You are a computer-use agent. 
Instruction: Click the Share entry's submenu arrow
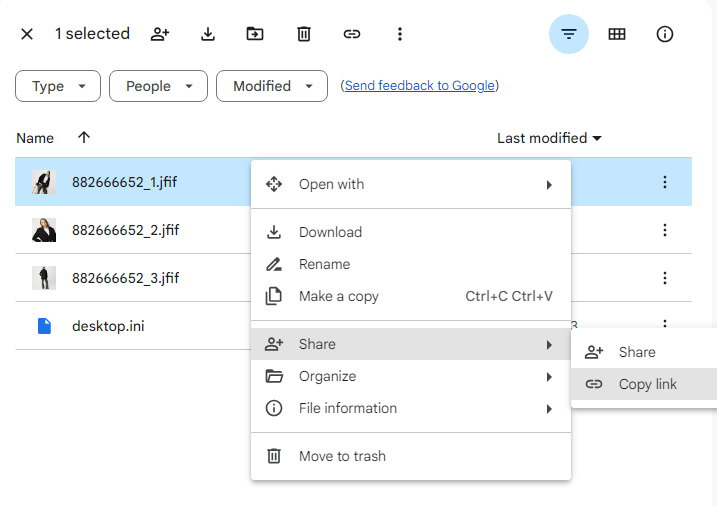(x=549, y=345)
